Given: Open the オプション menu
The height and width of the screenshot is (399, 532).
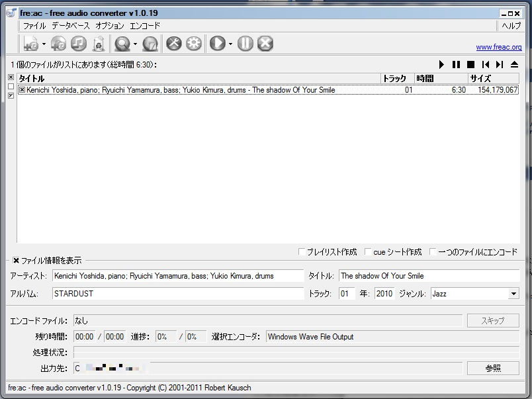Looking at the screenshot, I should coord(110,26).
